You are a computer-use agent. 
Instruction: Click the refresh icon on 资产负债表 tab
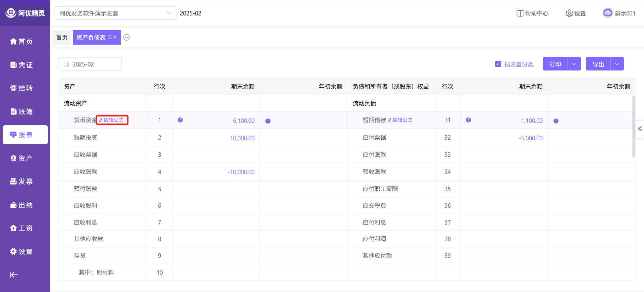click(110, 37)
